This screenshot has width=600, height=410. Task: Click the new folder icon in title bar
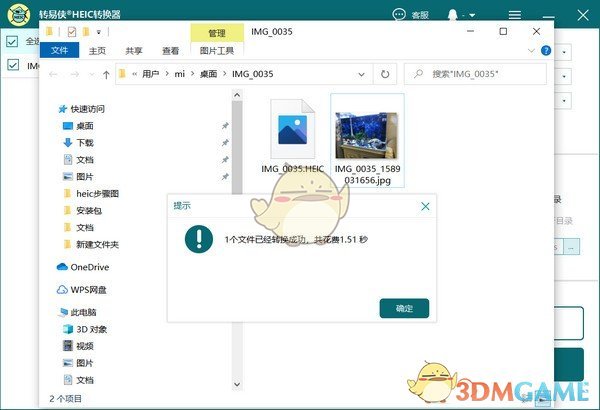tap(86, 31)
